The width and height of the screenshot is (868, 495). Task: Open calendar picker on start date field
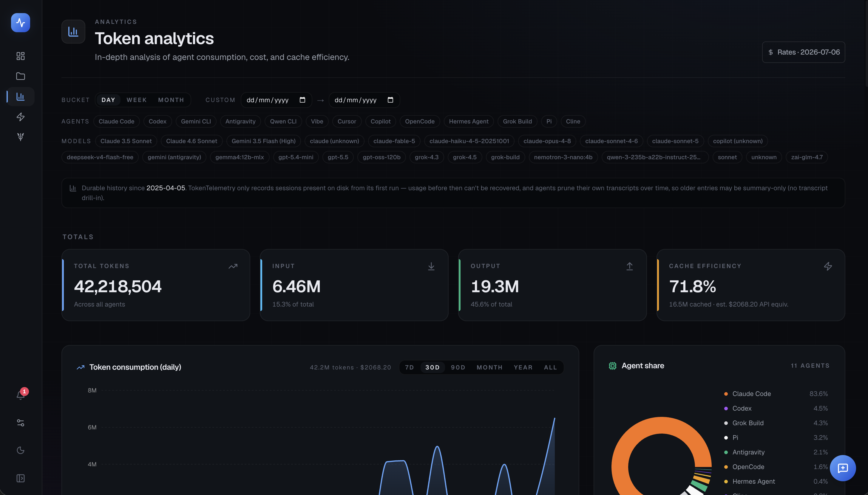click(x=302, y=100)
